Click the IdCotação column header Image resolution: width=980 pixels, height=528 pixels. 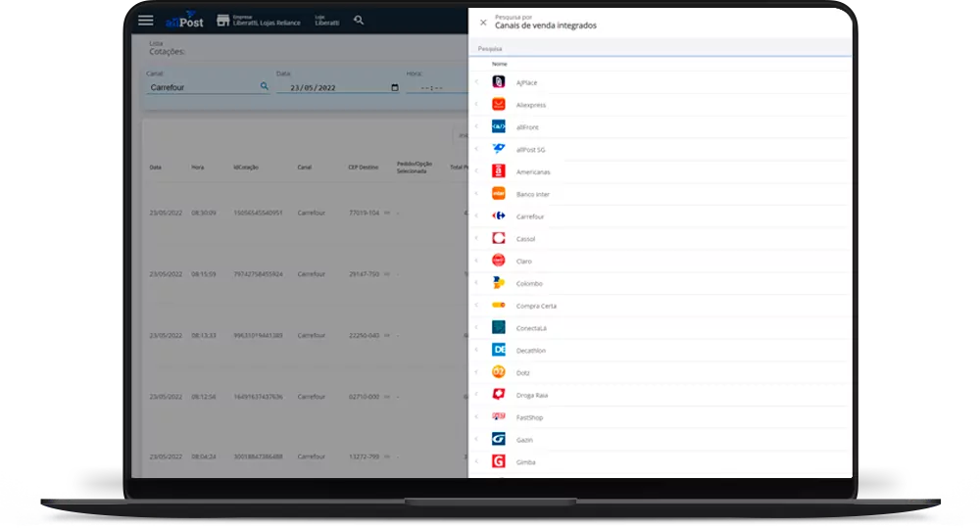[245, 168]
